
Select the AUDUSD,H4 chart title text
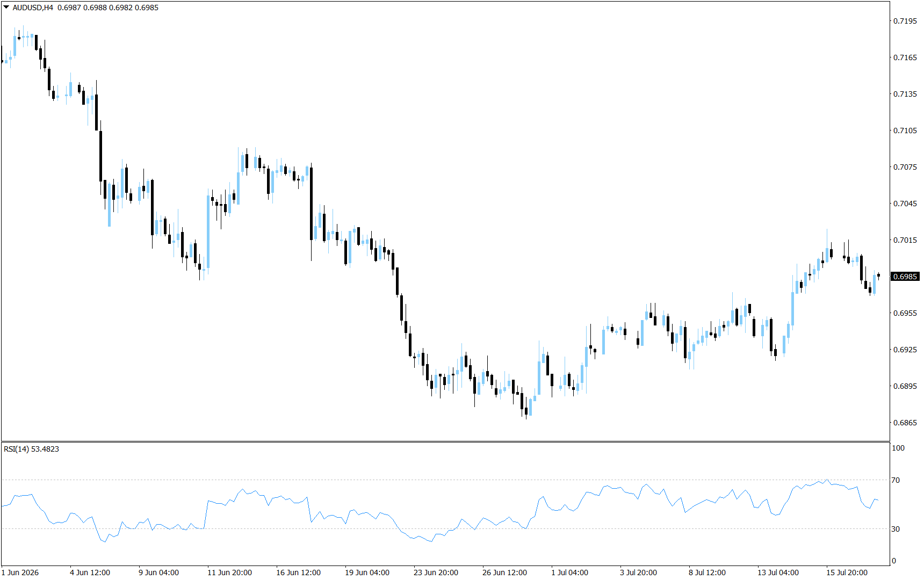tap(33, 8)
